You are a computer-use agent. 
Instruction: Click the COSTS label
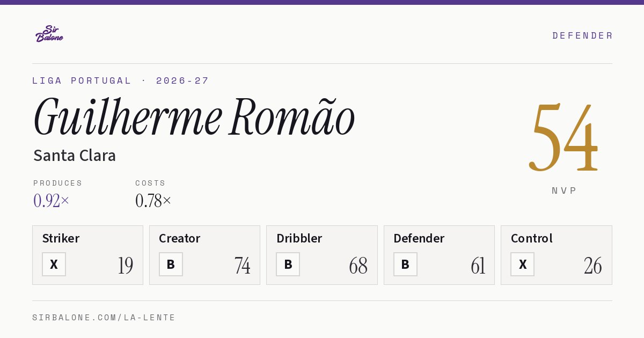(151, 183)
